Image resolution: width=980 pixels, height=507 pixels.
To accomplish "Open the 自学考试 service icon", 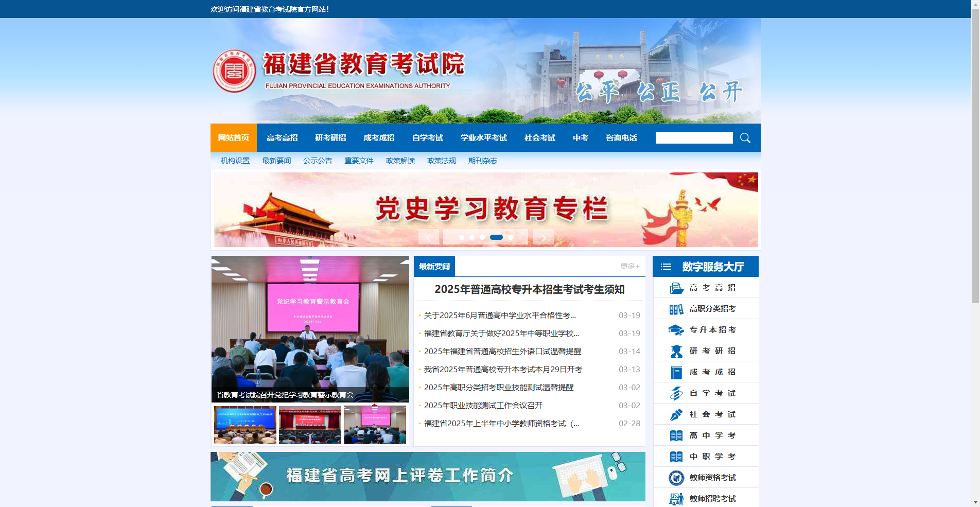I will [x=676, y=393].
